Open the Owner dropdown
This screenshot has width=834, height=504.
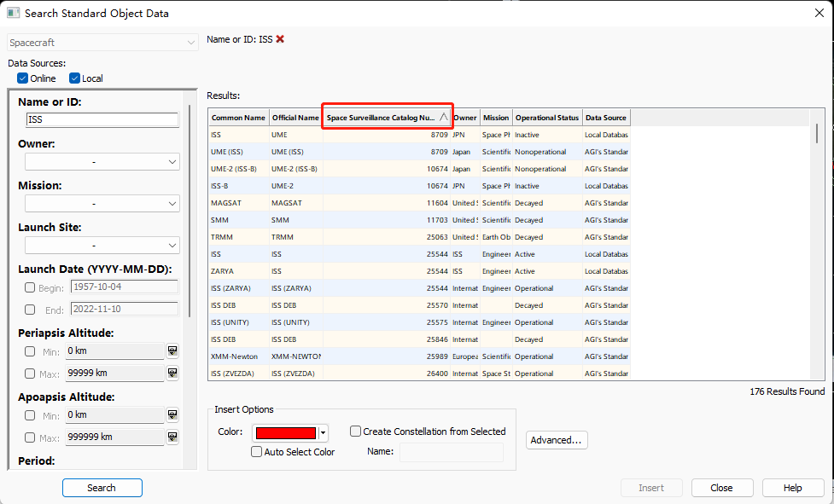point(102,162)
